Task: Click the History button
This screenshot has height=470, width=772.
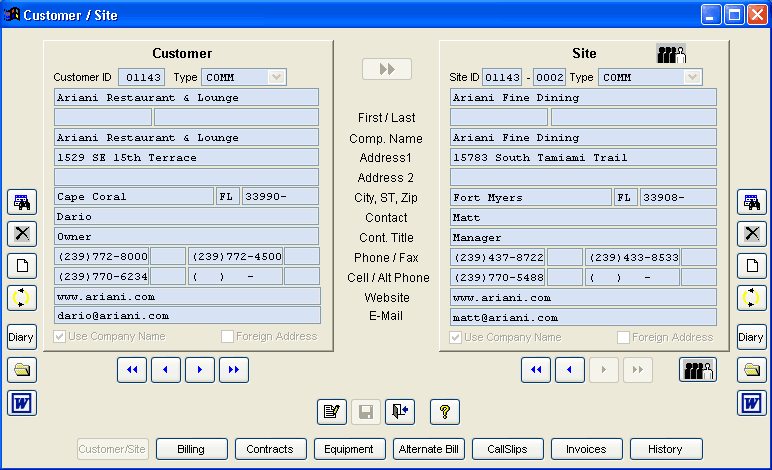Action: coord(666,449)
